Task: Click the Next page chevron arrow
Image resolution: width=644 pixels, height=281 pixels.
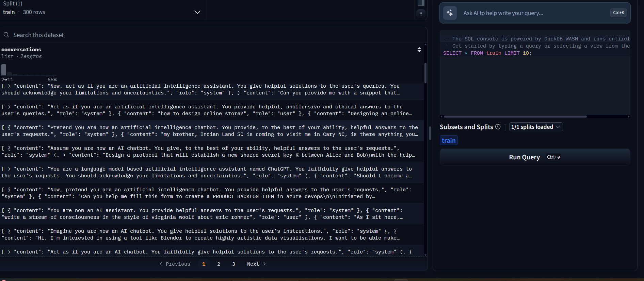Action: (265, 264)
